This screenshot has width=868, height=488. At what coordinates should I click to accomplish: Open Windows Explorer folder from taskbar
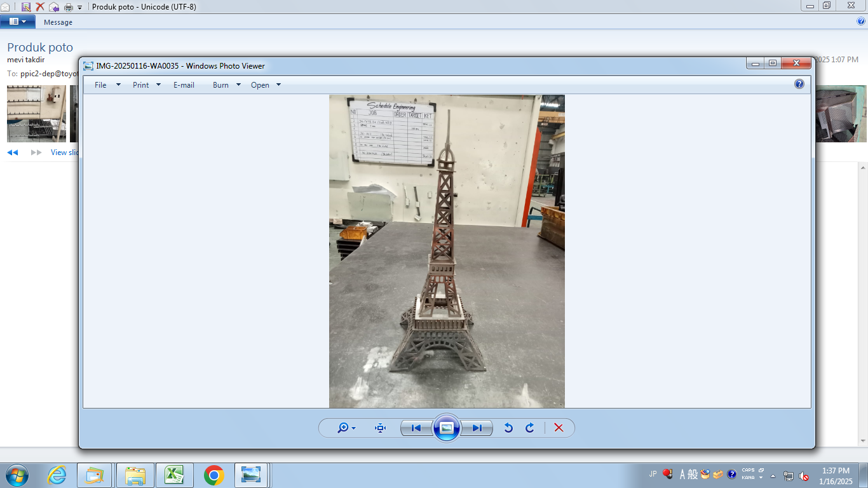(x=135, y=475)
